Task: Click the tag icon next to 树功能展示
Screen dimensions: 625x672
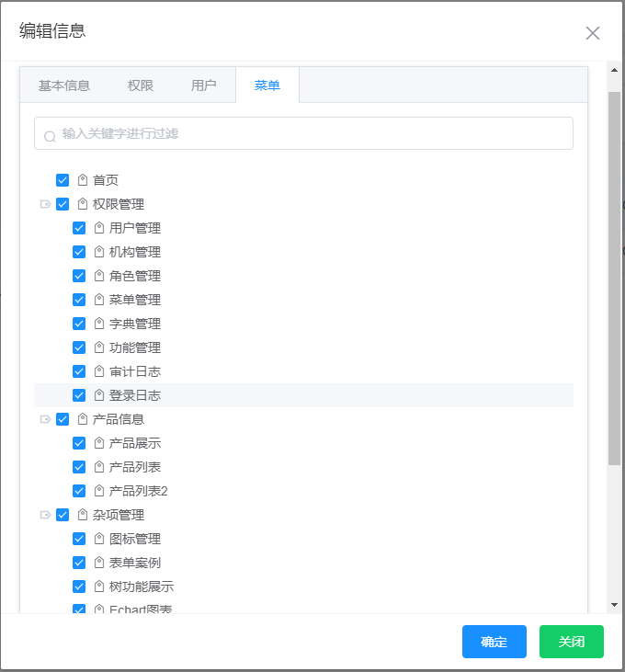Action: point(99,587)
